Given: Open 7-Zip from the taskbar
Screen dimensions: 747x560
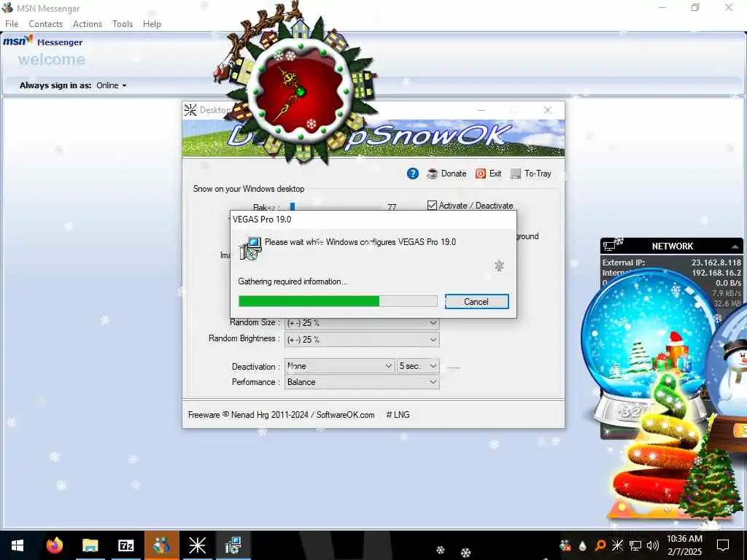Looking at the screenshot, I should click(x=125, y=545).
